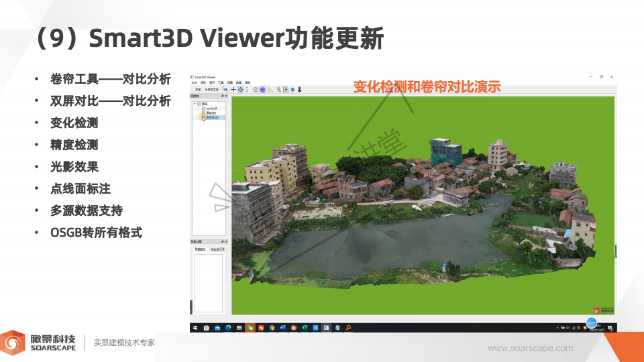The height and width of the screenshot is (362, 644).
Task: Toggle the world.tif layer checkbox
Action: pos(203,109)
